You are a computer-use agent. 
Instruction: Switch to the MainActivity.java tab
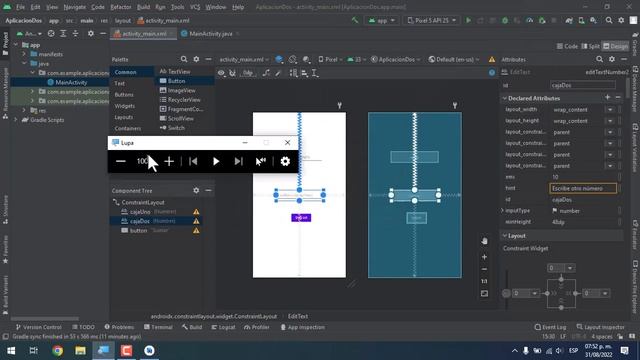[210, 33]
